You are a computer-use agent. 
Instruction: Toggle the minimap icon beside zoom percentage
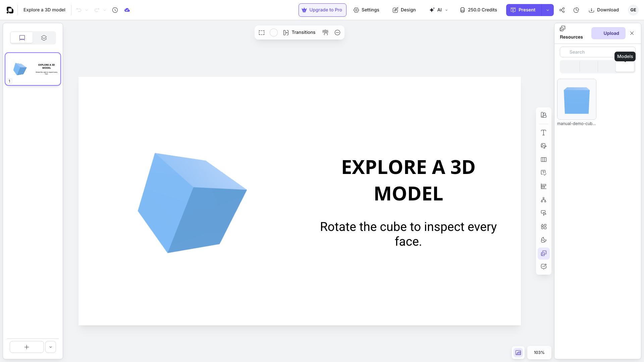[x=518, y=353]
